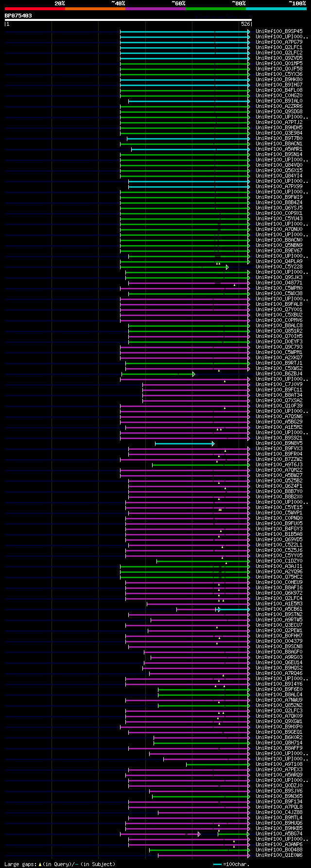Click the red 20% identity legend segment
Viewport: 311px width, 868px height.
point(35,9)
